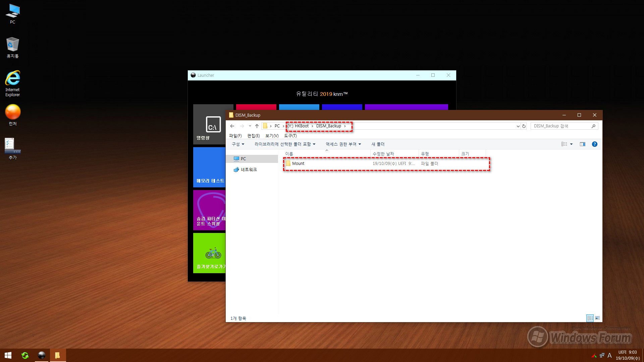Screen dimensions: 644x362
Task: Refresh the explorer address bar
Action: (524, 126)
